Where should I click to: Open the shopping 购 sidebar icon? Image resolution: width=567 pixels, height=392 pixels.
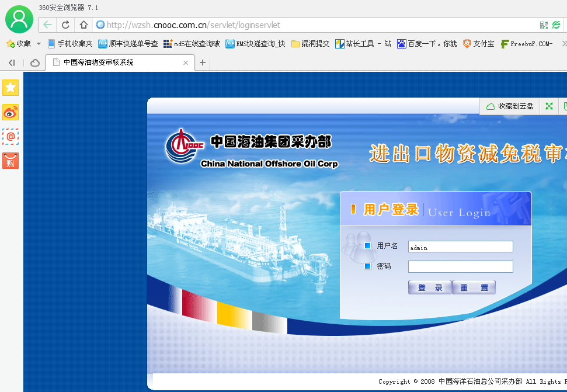click(11, 161)
